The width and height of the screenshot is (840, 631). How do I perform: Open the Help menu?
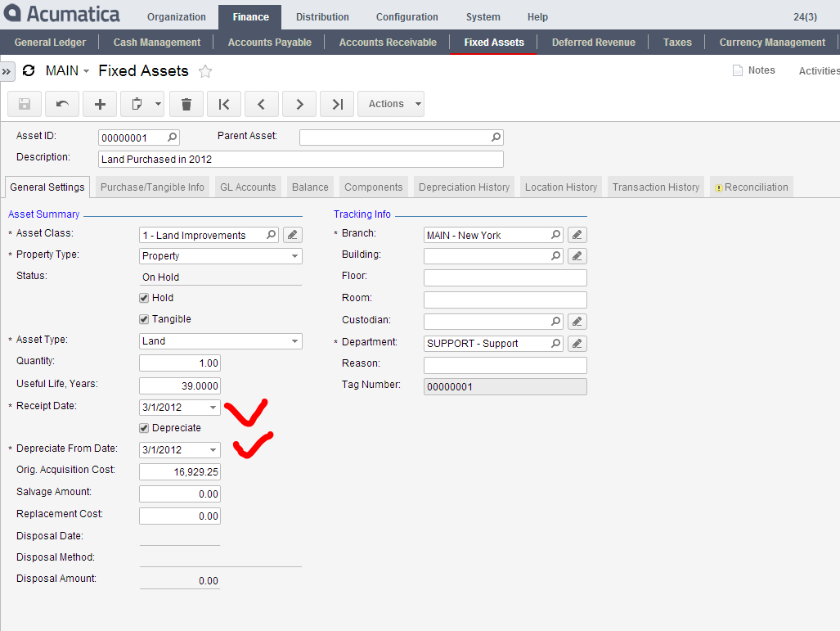click(537, 17)
